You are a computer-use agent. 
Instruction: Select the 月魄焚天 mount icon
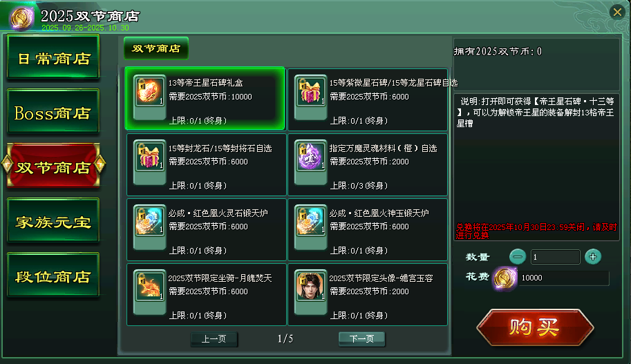click(x=149, y=286)
